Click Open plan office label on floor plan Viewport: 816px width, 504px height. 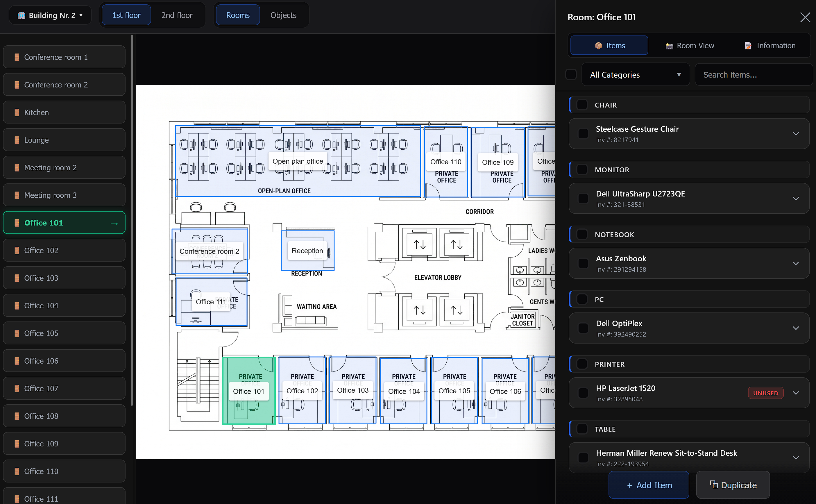point(298,161)
